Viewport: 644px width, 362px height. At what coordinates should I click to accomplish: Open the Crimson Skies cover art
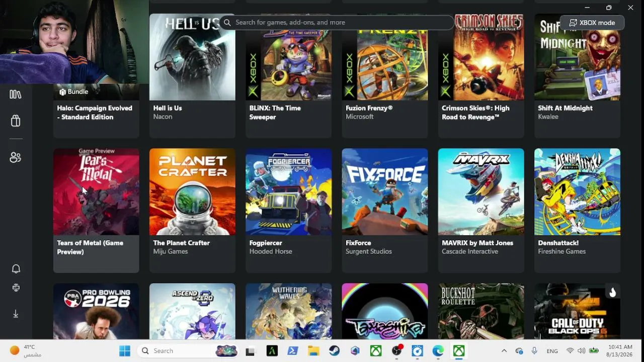tap(481, 57)
